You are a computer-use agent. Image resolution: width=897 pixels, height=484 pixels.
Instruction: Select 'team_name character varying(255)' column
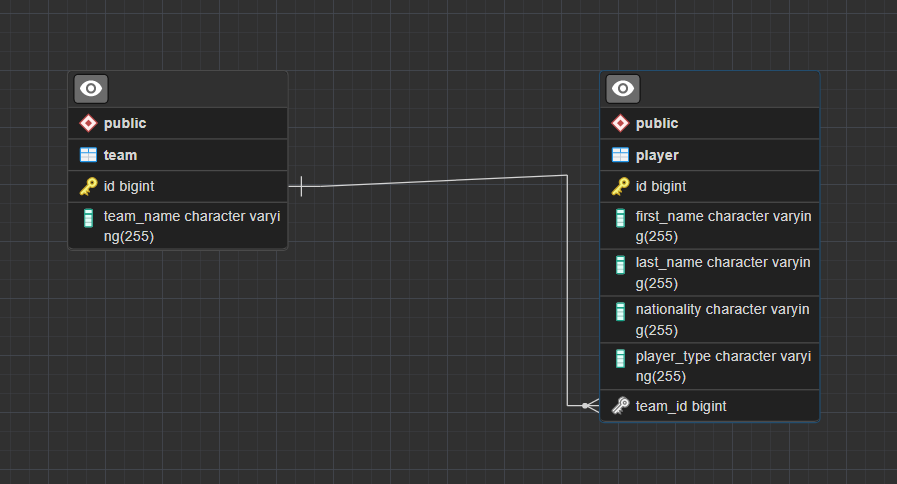[x=178, y=226]
